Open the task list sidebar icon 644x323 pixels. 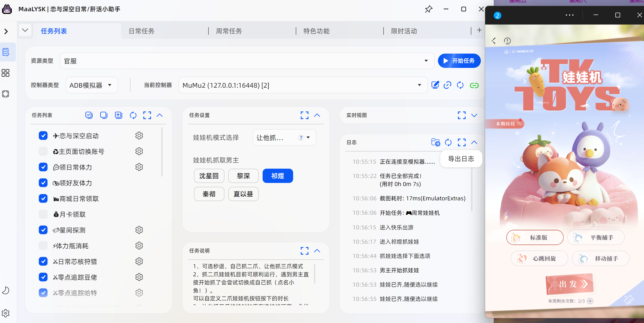pyautogui.click(x=6, y=52)
